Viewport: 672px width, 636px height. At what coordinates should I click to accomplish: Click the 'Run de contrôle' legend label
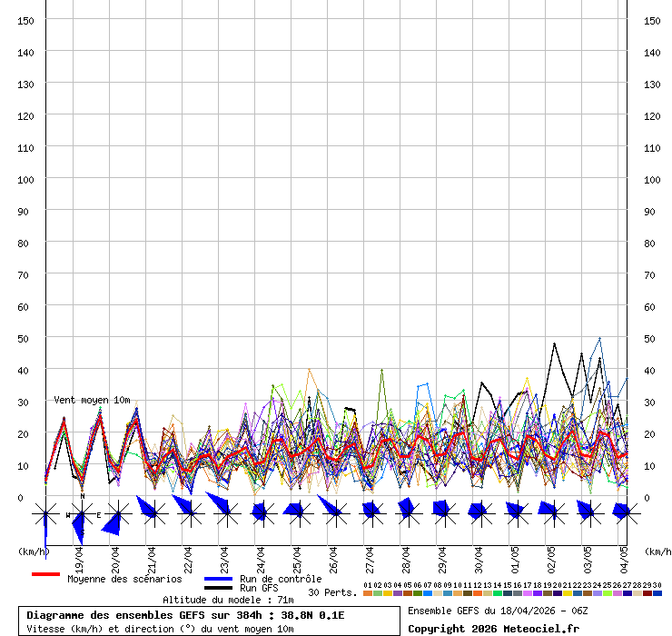[x=281, y=579]
